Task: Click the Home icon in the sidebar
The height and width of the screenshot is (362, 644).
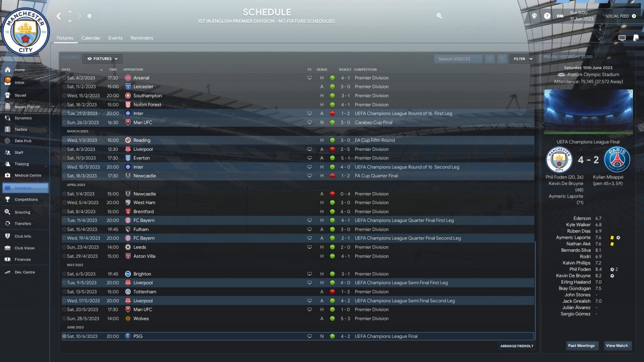Action: (x=8, y=70)
